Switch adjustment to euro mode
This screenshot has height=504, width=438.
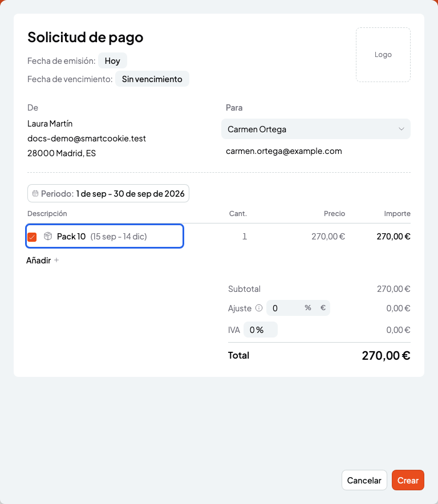pos(323,308)
